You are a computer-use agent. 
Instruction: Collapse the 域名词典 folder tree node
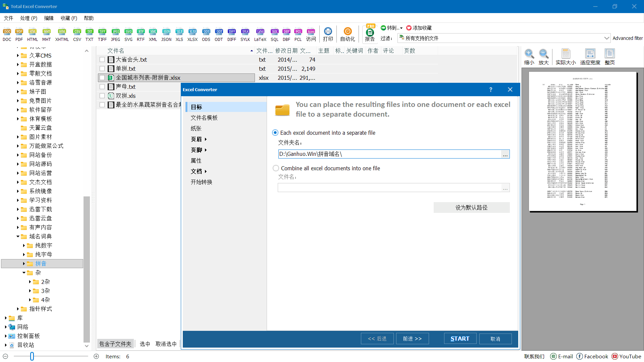pos(18,237)
